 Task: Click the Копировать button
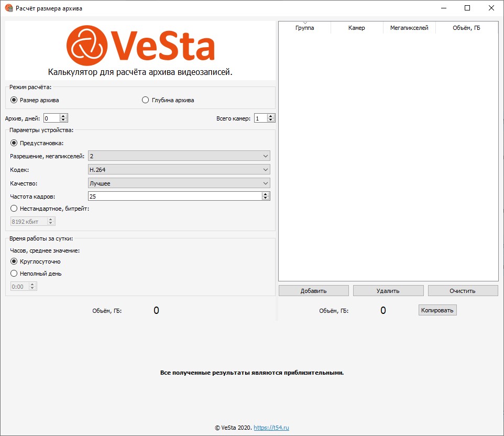[x=437, y=310]
